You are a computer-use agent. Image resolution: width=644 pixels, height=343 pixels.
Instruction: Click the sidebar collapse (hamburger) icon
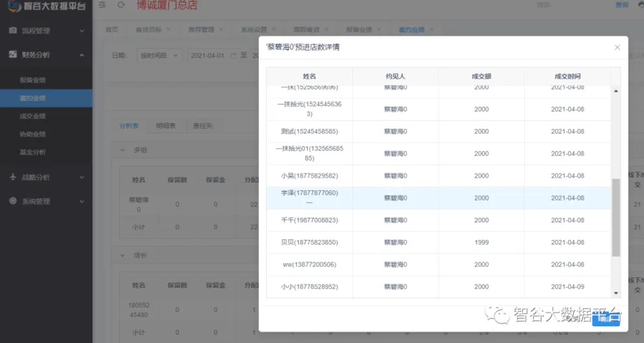pyautogui.click(x=102, y=5)
